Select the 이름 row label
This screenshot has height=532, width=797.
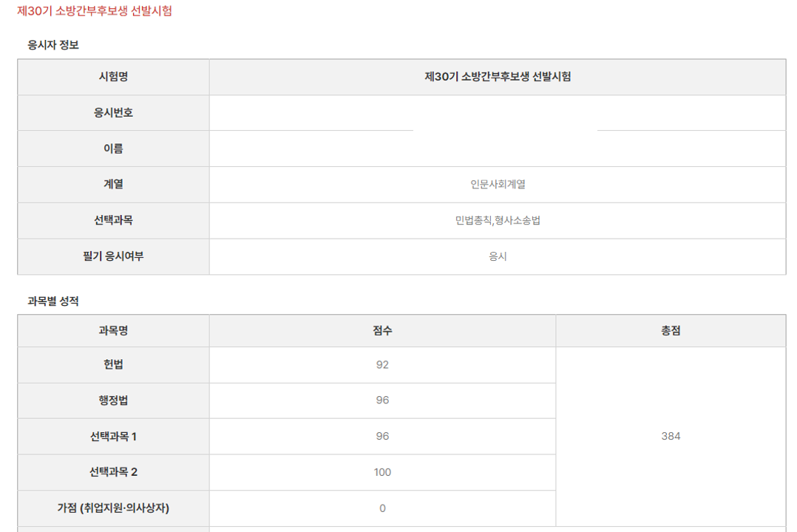pyautogui.click(x=113, y=149)
